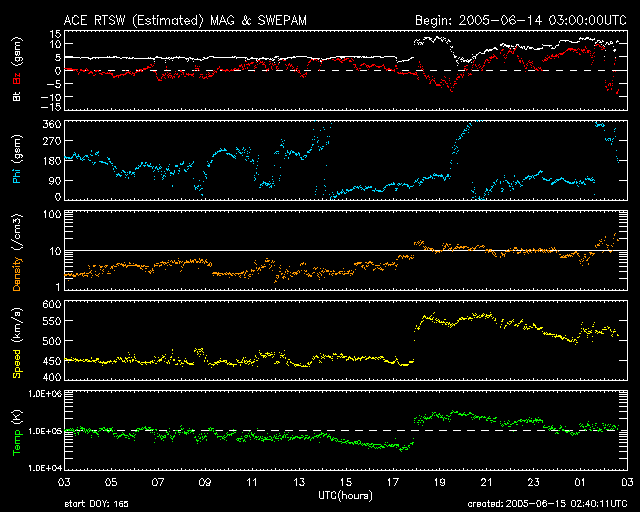The height and width of the screenshot is (512, 640).
Task: Click the 'Speed (km/s)' axis label
Action: point(17,343)
